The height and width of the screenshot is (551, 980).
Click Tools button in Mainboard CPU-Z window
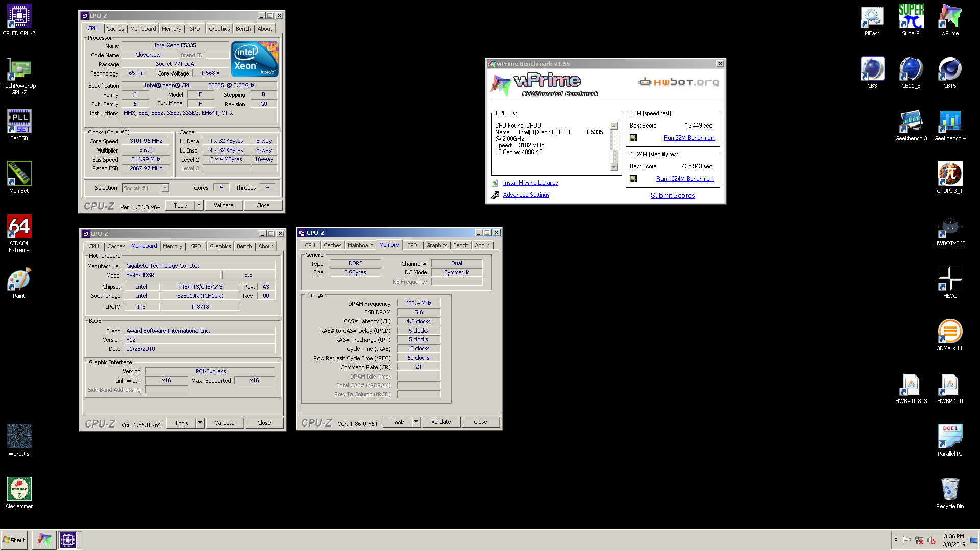point(181,423)
